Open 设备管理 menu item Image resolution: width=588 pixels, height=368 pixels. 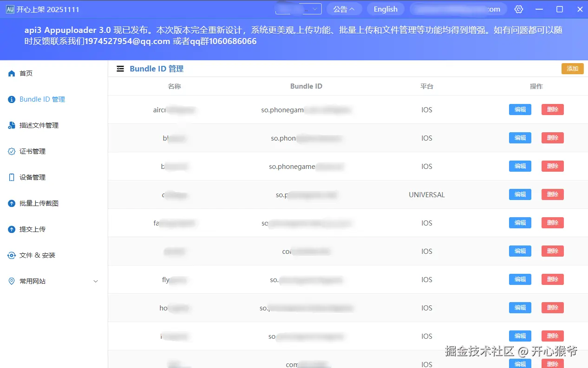click(x=54, y=177)
